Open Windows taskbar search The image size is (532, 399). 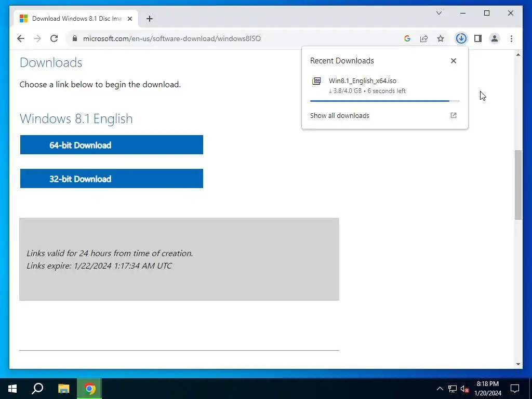[x=37, y=389]
